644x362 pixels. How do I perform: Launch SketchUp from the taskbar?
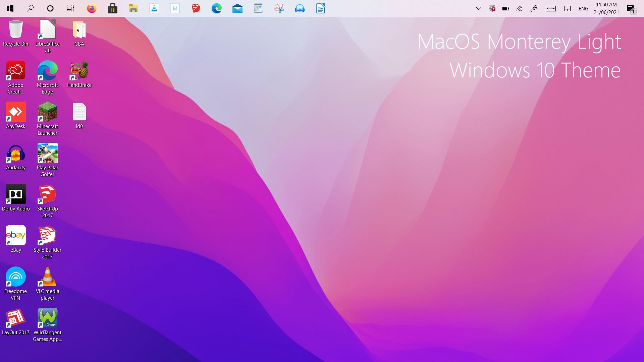pos(196,8)
